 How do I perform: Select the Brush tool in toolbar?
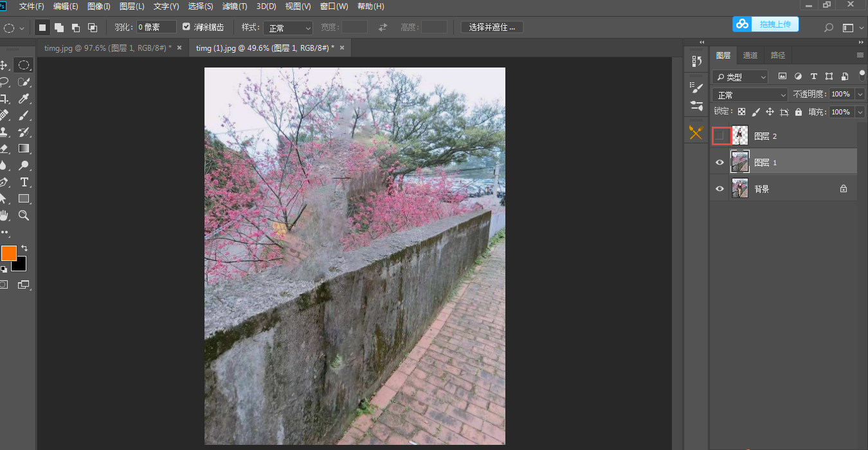tap(24, 115)
